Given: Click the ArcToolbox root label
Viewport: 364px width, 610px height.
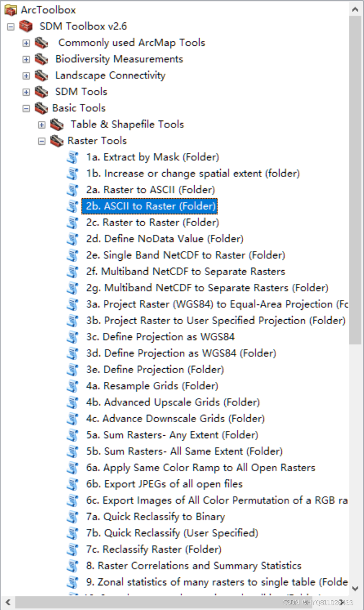Looking at the screenshot, I should pos(48,10).
